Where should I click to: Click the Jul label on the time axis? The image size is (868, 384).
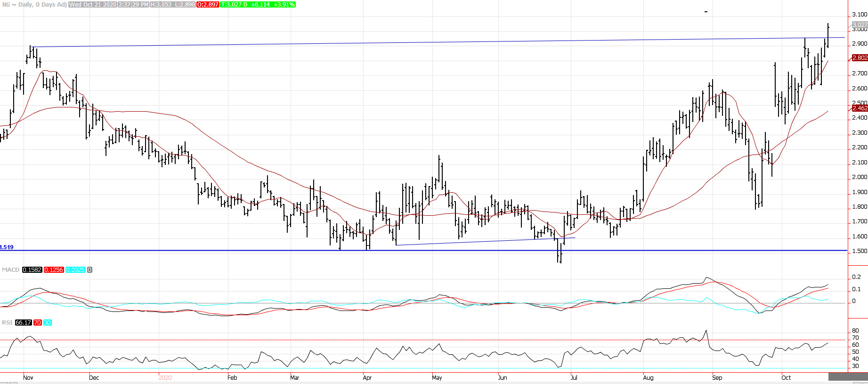pos(574,377)
